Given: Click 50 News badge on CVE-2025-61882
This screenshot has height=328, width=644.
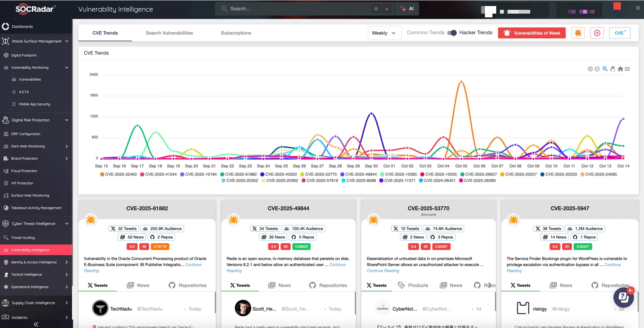Looking at the screenshot, I should point(132,237).
